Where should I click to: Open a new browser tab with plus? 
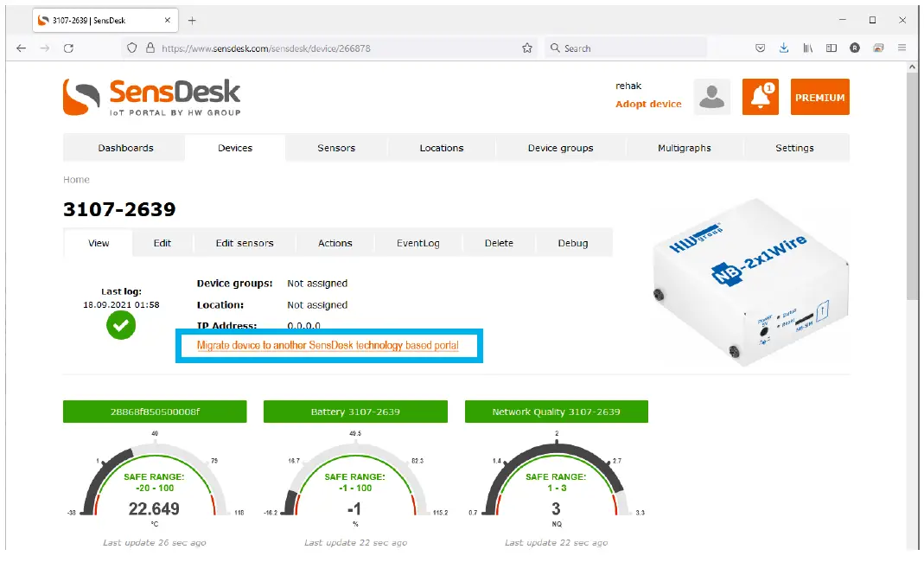coord(192,21)
